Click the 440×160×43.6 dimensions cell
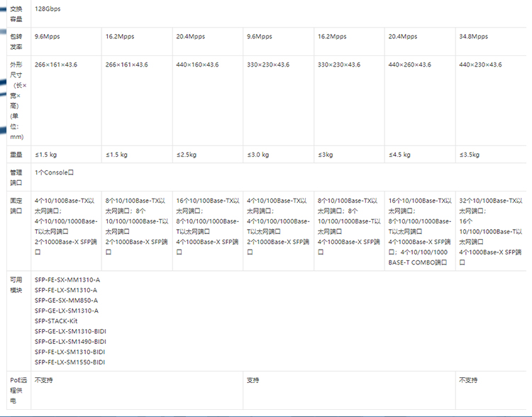Viewport: 532px width, 417px height. (x=197, y=65)
